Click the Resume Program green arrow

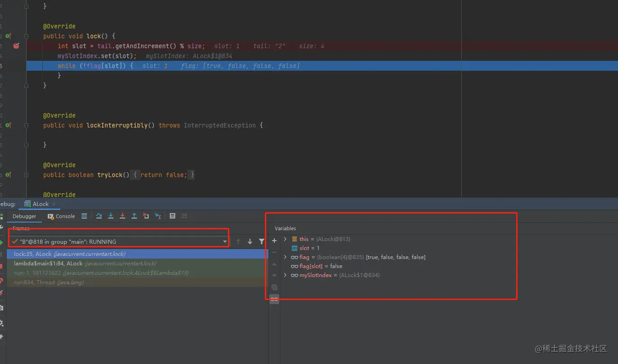point(1,243)
